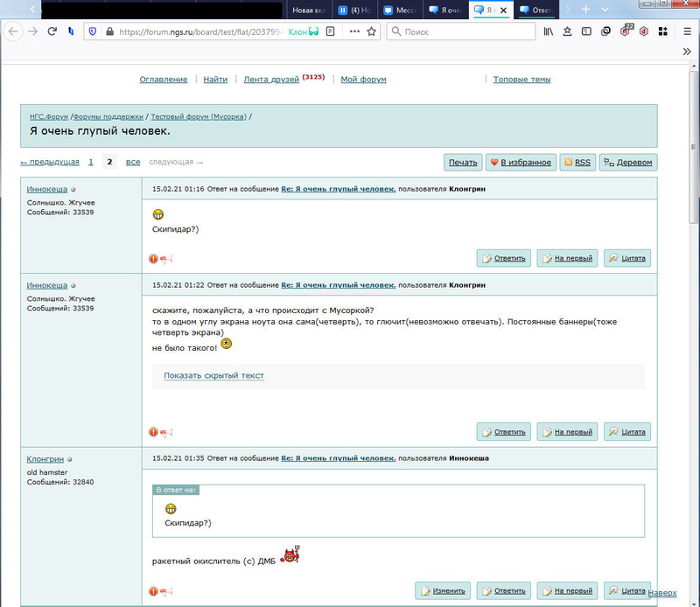
Task: Reload the page with the refresh icon
Action: (x=52, y=31)
